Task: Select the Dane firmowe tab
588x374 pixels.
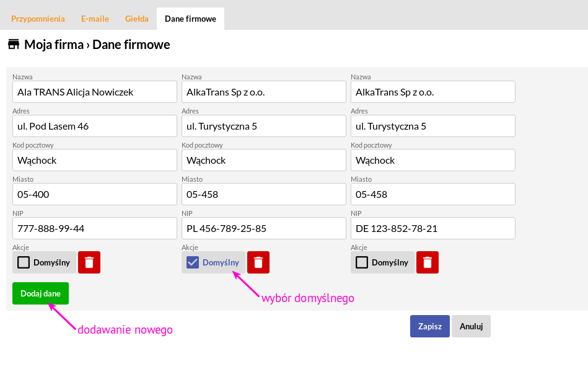Action: point(190,19)
